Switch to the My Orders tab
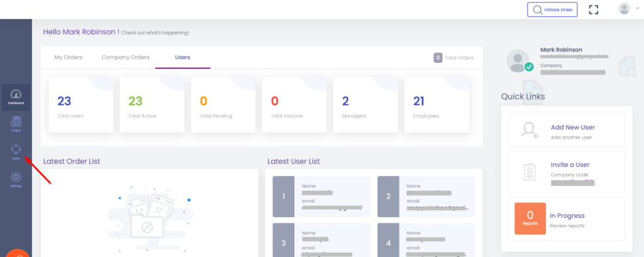Image resolution: width=644 pixels, height=257 pixels. [68, 57]
